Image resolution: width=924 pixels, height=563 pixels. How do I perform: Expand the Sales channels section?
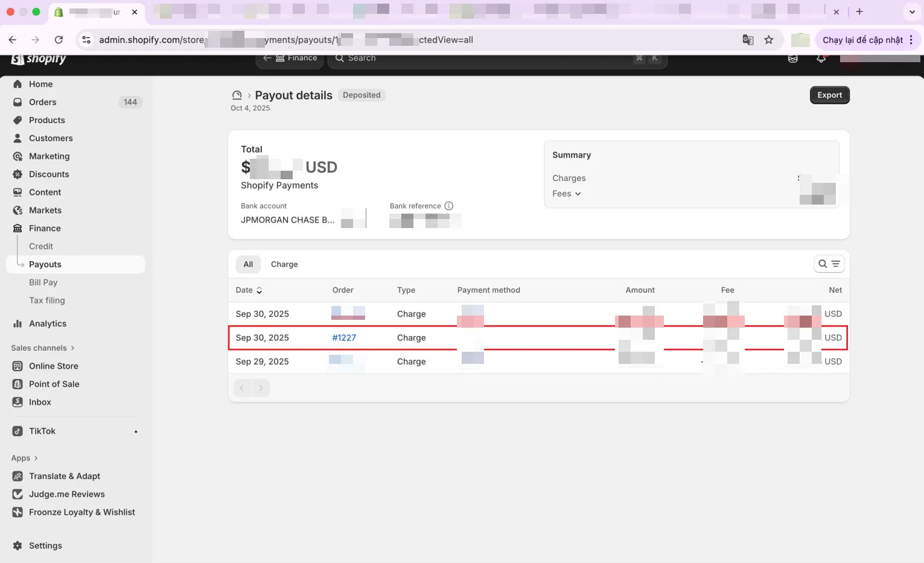(x=43, y=348)
